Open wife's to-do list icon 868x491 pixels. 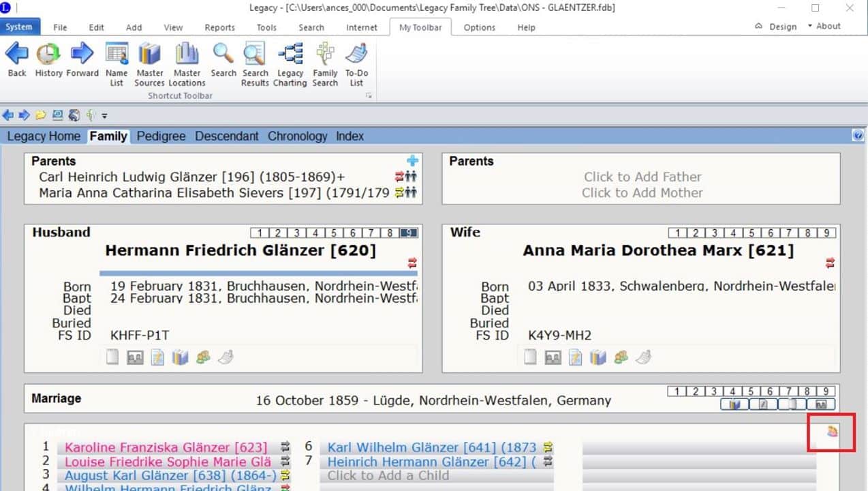click(x=643, y=357)
